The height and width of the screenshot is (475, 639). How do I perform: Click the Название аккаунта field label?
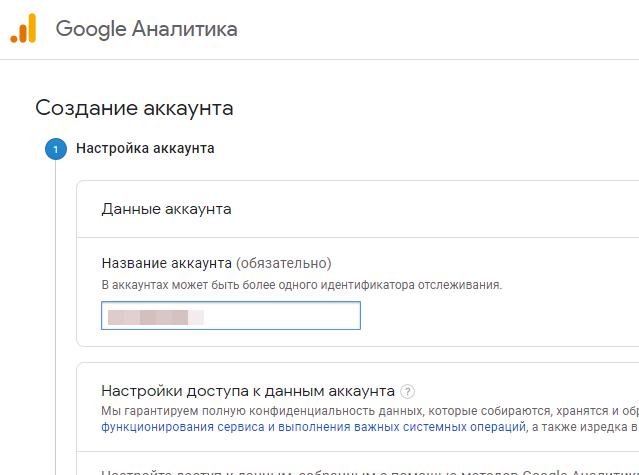click(x=167, y=263)
